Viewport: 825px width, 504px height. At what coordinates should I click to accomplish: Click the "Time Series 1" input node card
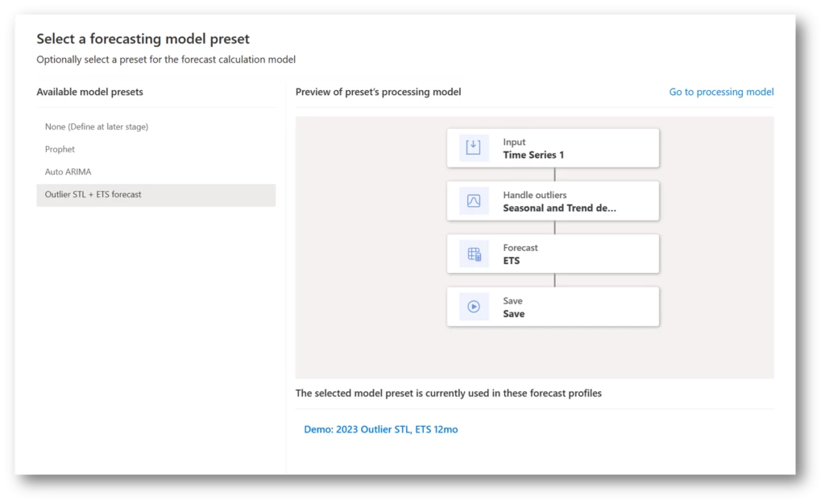click(x=553, y=147)
